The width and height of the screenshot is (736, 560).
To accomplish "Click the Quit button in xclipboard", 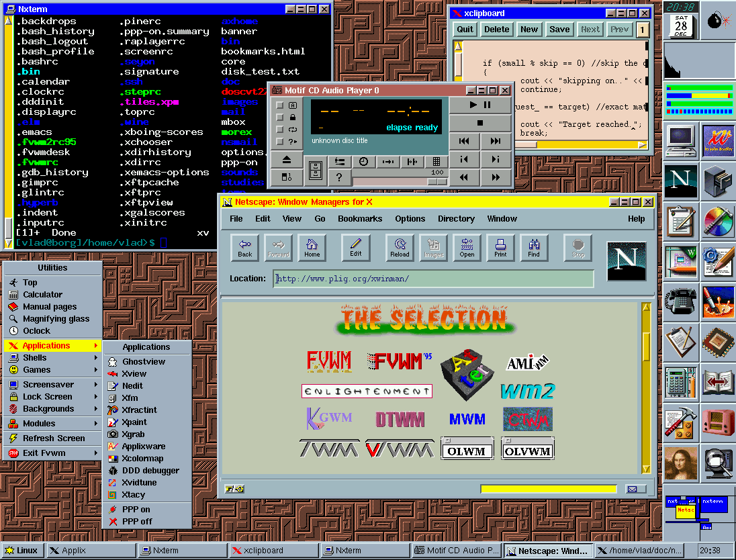I will tap(465, 29).
